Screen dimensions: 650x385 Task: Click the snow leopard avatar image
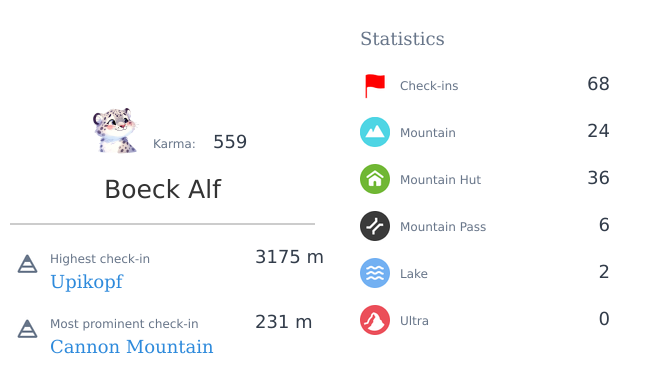(x=115, y=131)
